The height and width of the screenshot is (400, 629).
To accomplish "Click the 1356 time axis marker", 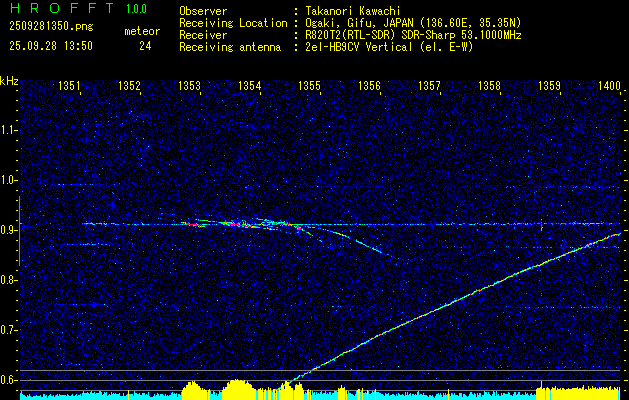I will tap(369, 85).
